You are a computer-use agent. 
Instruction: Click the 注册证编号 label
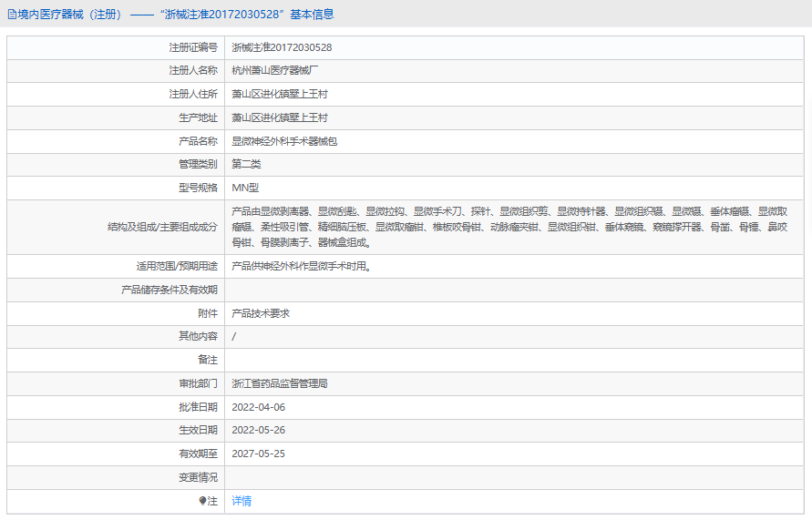click(193, 47)
